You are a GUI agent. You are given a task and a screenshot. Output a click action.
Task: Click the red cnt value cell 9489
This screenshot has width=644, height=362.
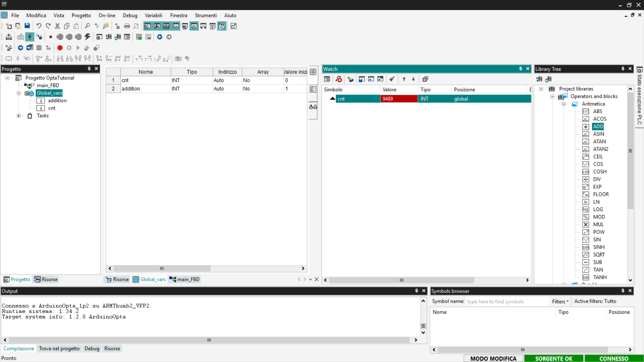tap(398, 99)
